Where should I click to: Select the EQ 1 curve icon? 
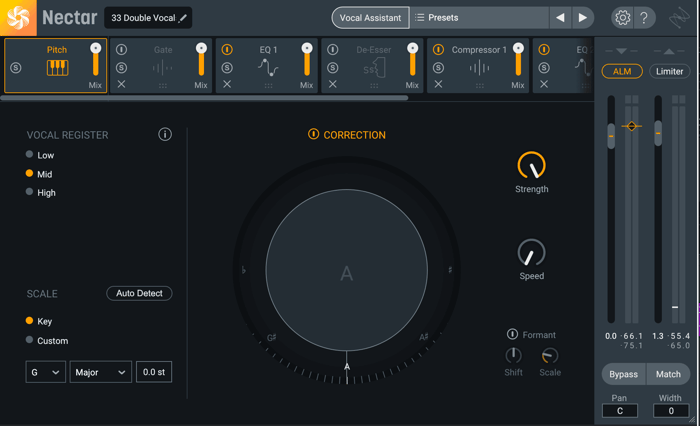(x=268, y=68)
